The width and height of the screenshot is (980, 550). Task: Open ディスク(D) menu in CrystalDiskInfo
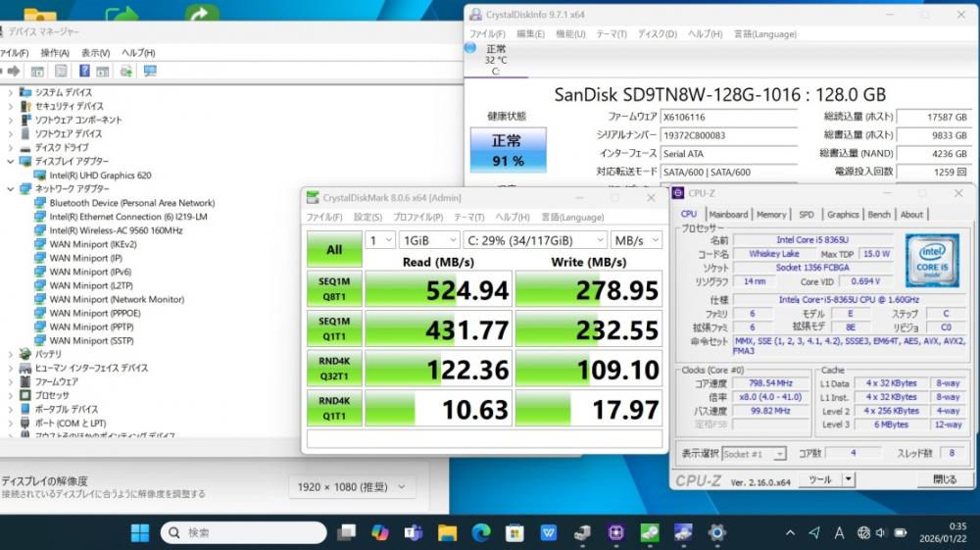(657, 34)
